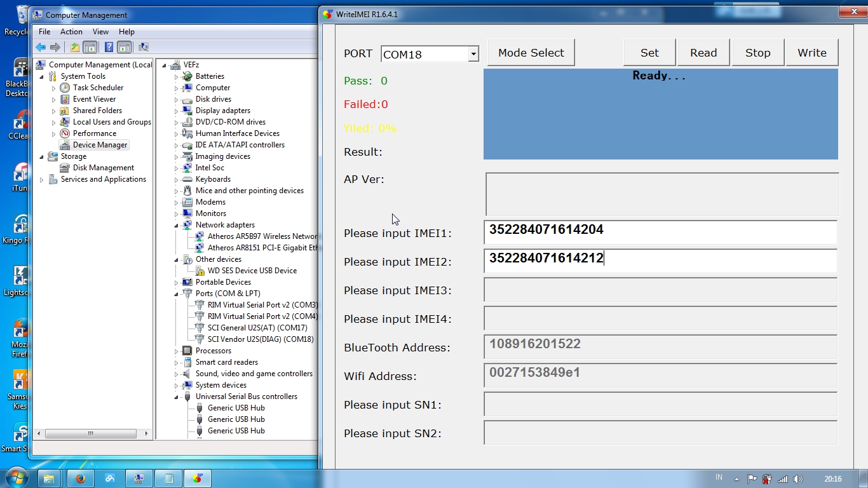Open Windows Explorer from the taskbar
Screen dimensions: 868x488
tap(50, 478)
